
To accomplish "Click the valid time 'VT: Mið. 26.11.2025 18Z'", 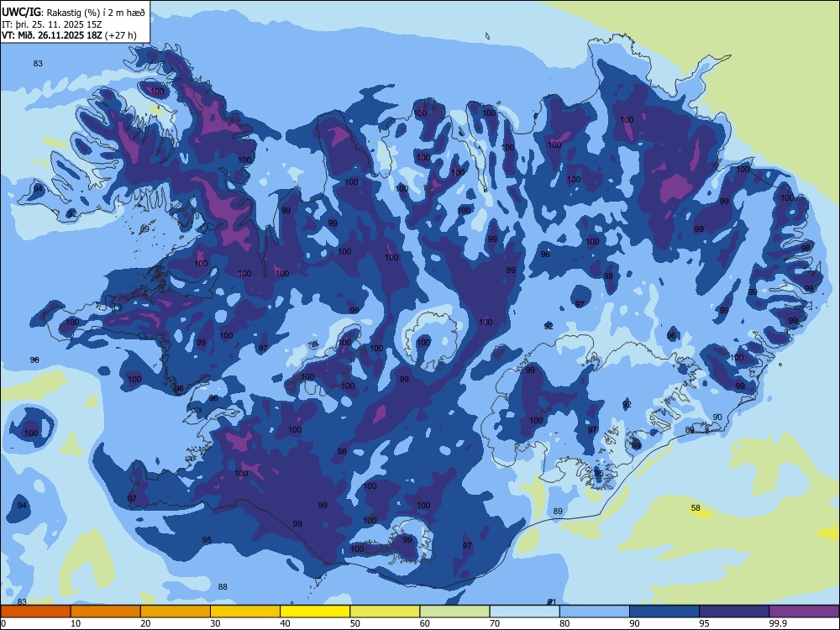I will 51,36.
